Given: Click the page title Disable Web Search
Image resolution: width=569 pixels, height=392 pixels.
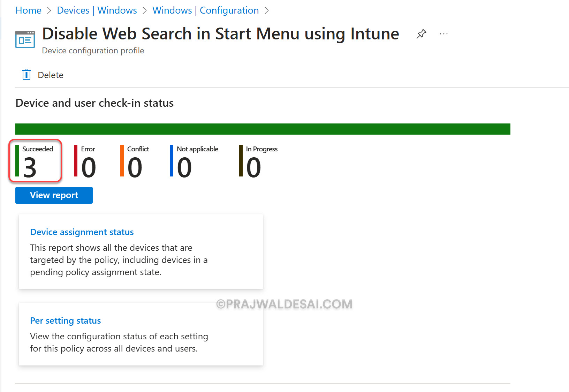Looking at the screenshot, I should [221, 34].
